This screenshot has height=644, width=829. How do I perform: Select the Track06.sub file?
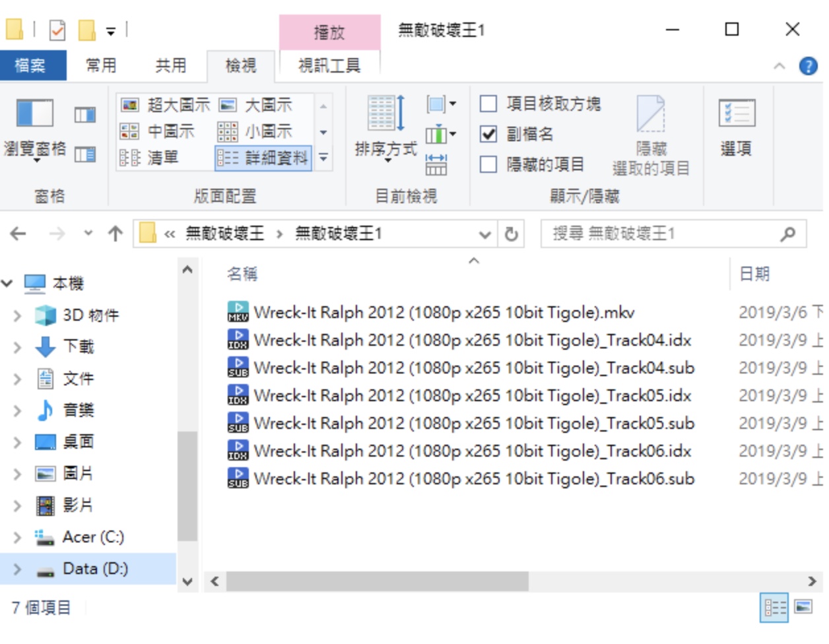click(460, 478)
